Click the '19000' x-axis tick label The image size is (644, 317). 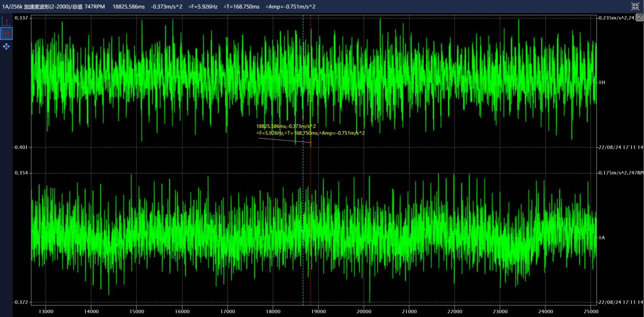[318, 311]
